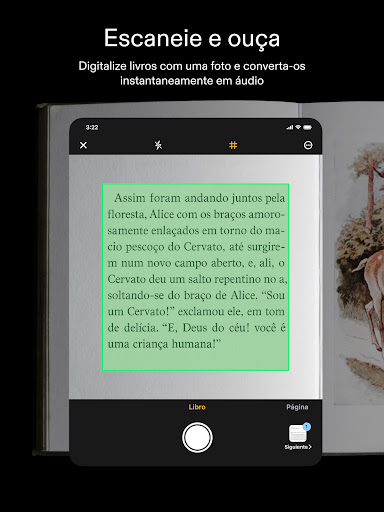Image resolution: width=384 pixels, height=512 pixels.
Task: Tap the Wi-Fi status icon
Action: click(298, 127)
